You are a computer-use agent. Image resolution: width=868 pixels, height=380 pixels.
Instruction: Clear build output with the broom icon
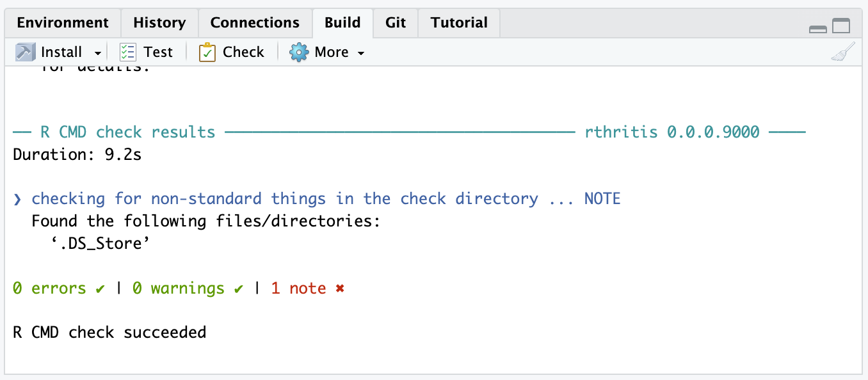click(843, 52)
